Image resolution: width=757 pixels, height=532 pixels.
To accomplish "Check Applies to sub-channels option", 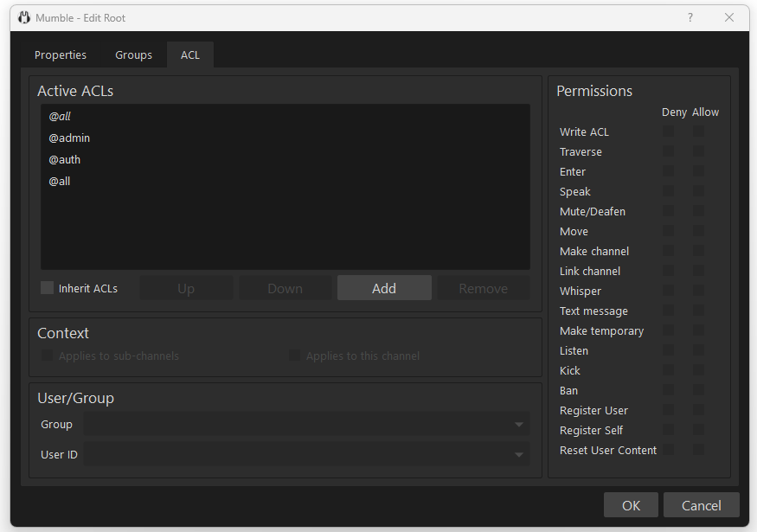I will [47, 356].
